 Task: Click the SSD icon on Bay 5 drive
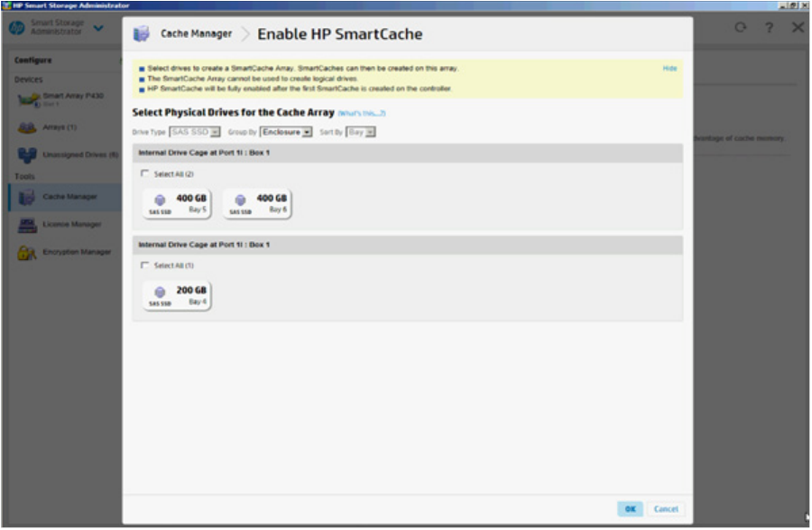pyautogui.click(x=160, y=200)
